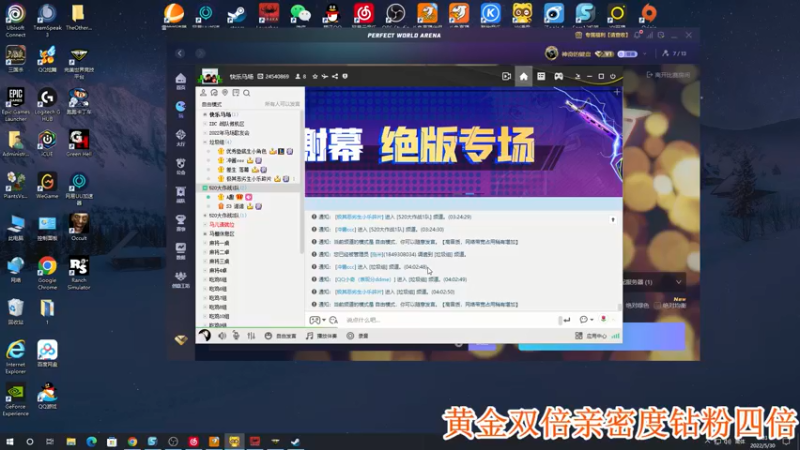Open Google Chrome desktop shortcut
The image size is (800, 450).
click(x=47, y=273)
